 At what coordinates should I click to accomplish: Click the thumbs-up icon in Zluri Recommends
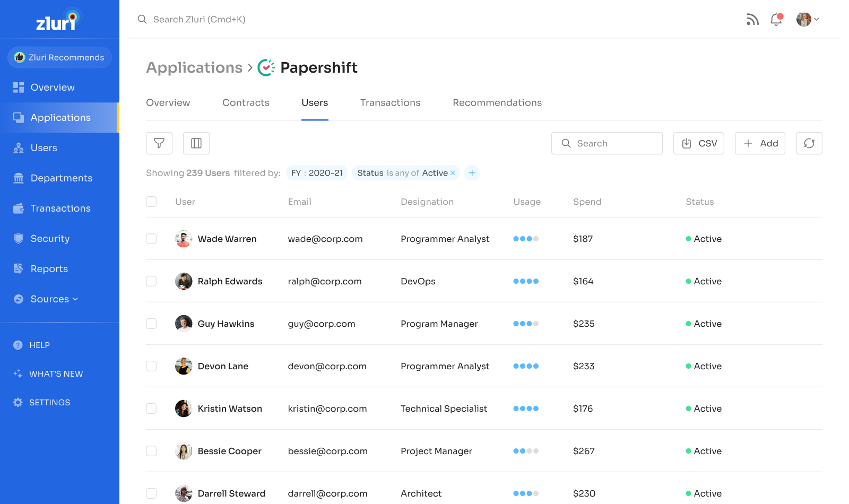point(20,57)
